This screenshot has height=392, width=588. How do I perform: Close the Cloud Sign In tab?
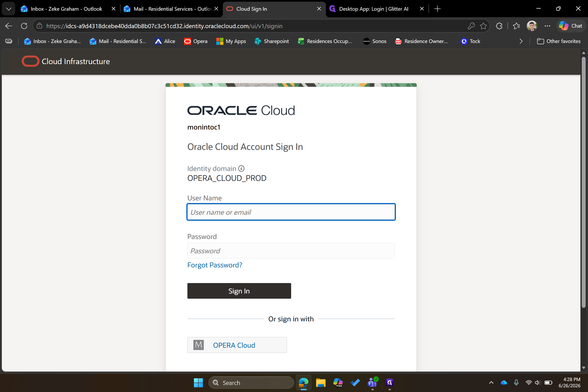pos(319,9)
